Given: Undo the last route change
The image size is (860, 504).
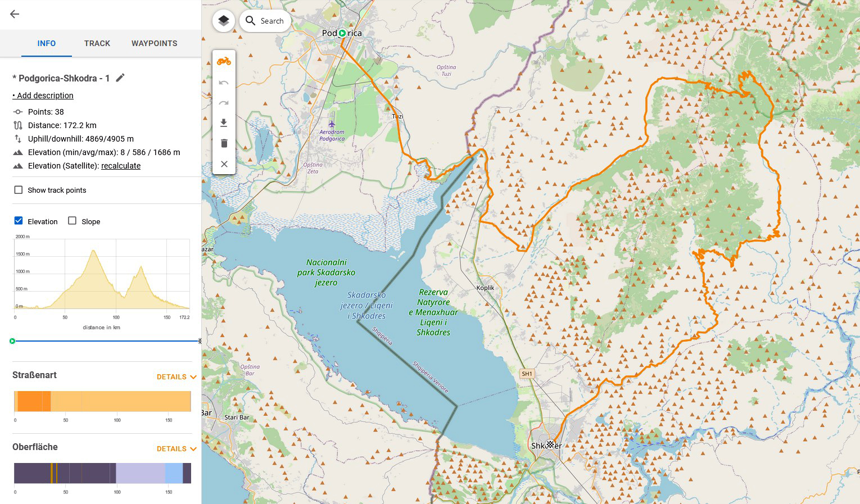Looking at the screenshot, I should (224, 83).
